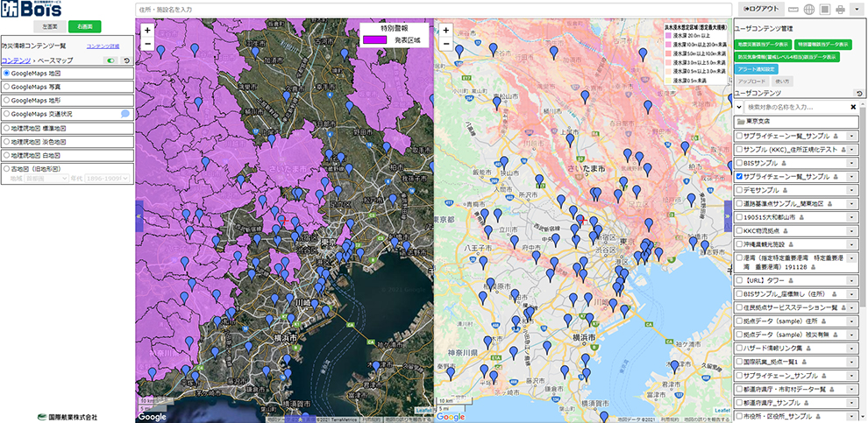Click the Google logo on the left map

click(152, 417)
